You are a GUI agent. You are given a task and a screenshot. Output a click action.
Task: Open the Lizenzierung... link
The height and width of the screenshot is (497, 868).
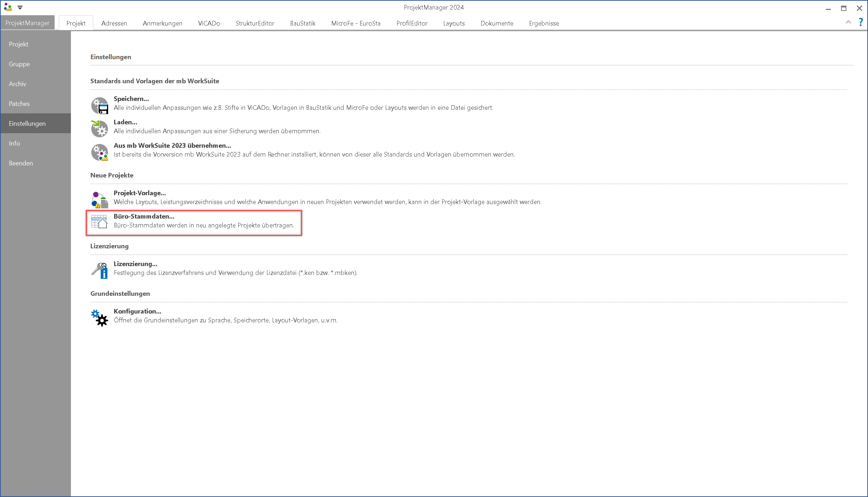pos(135,264)
